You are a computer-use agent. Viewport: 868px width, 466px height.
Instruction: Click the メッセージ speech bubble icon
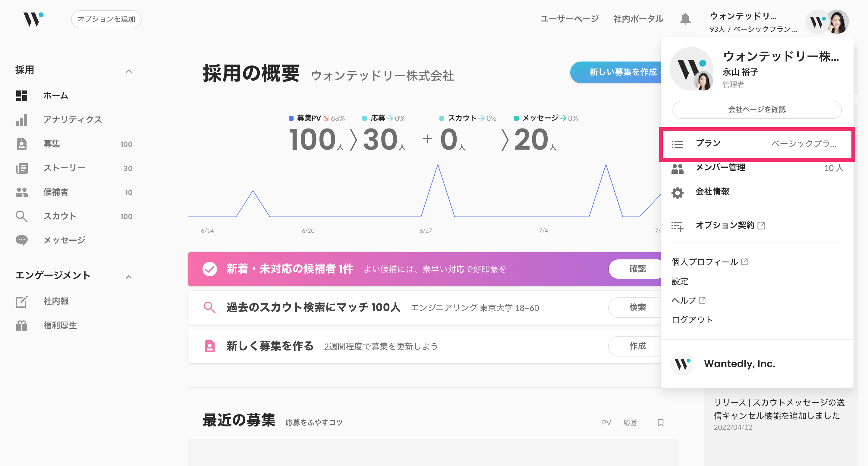[22, 240]
